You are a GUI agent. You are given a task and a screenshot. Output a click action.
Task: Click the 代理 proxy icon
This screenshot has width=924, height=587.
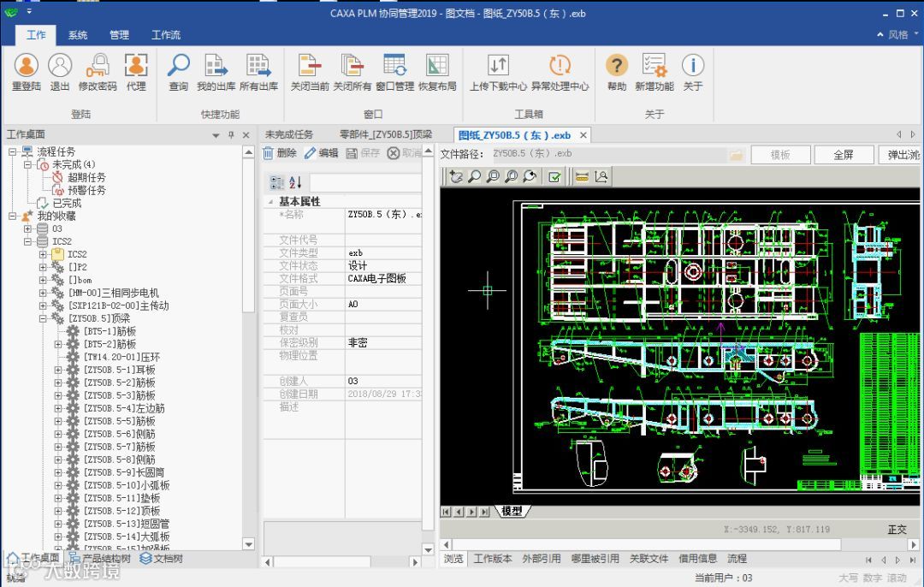135,72
